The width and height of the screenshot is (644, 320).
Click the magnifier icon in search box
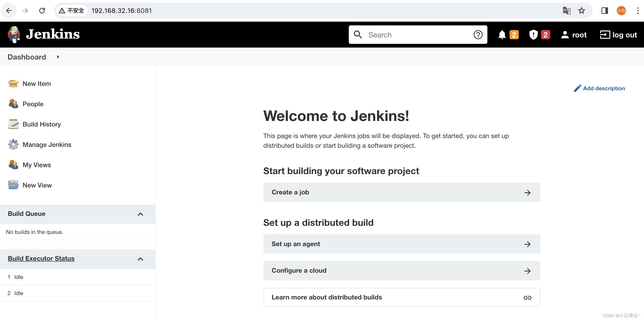pos(358,34)
